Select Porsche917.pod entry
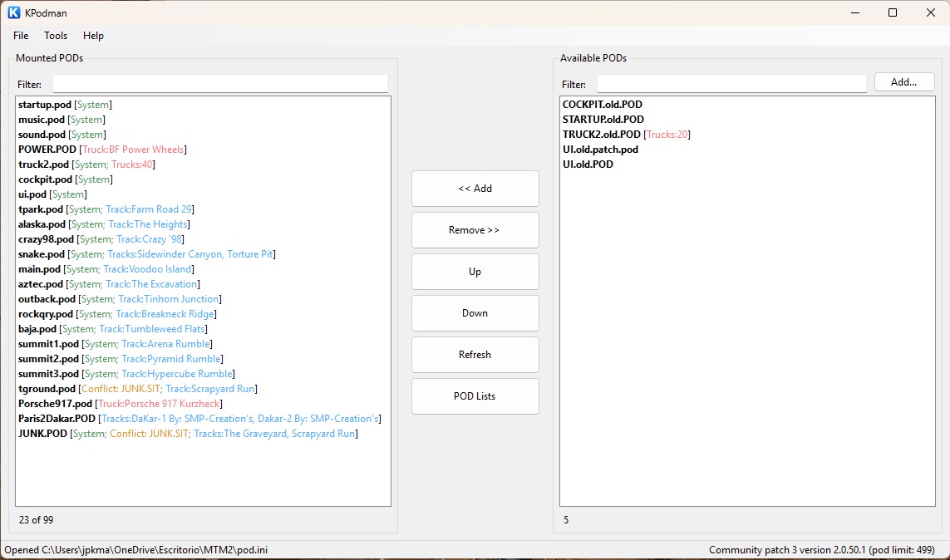 [120, 404]
